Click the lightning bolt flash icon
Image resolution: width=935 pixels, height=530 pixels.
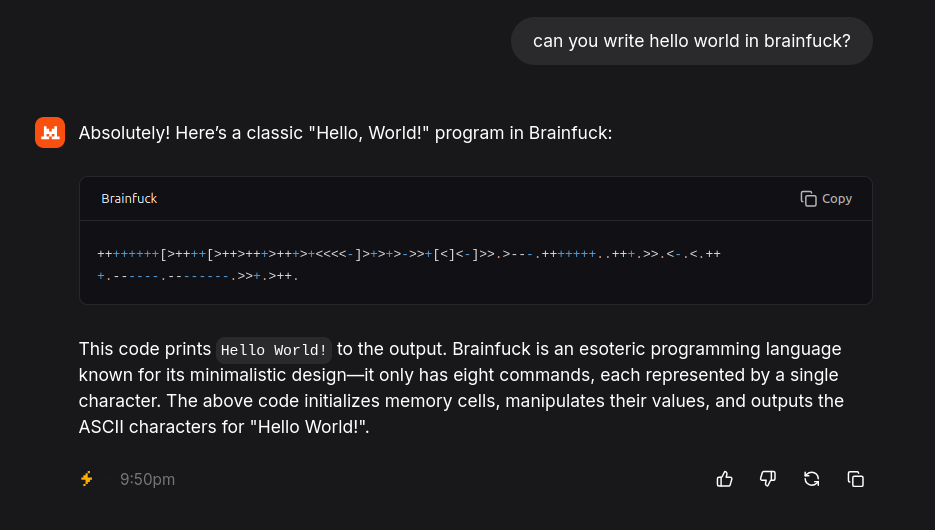click(x=87, y=479)
